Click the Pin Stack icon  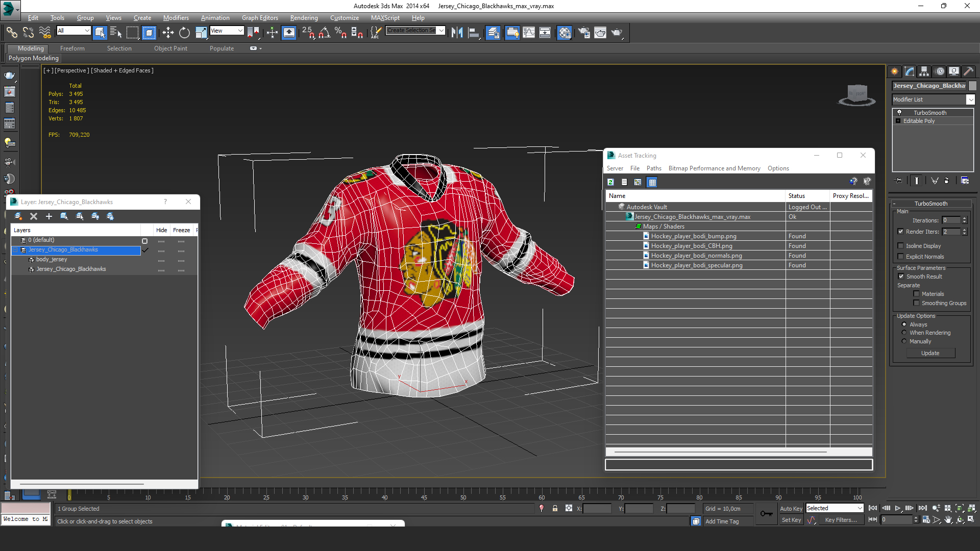(899, 181)
